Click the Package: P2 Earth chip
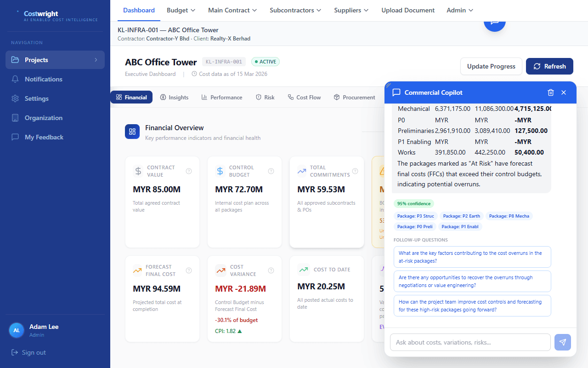Viewport: 588px width, 368px height. [462, 216]
